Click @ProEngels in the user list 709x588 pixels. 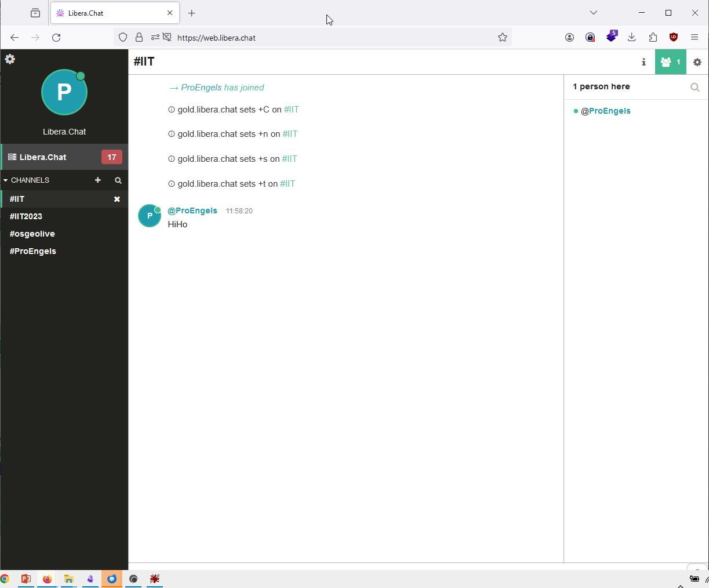point(605,111)
